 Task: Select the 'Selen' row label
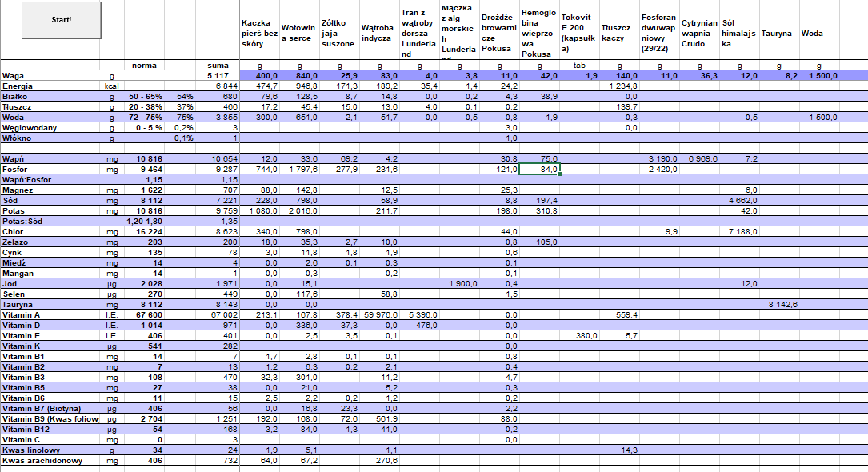tap(14, 294)
